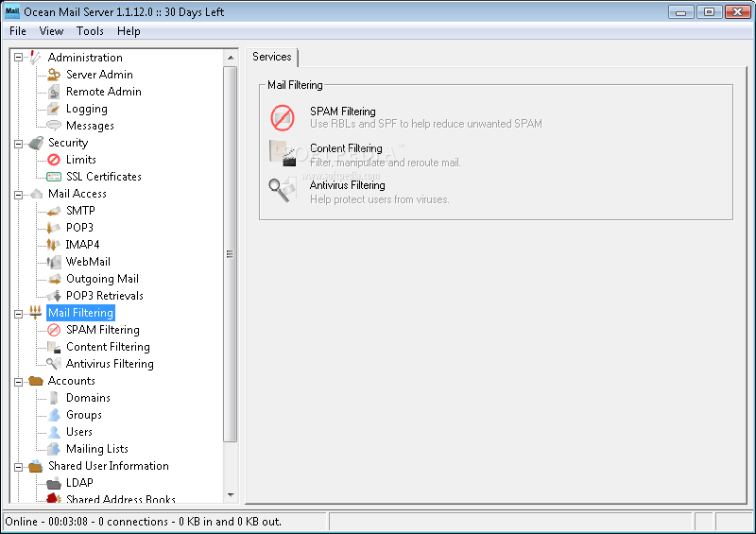Click the POP3 Retrievals icon
This screenshot has width=756, height=534.
point(54,296)
